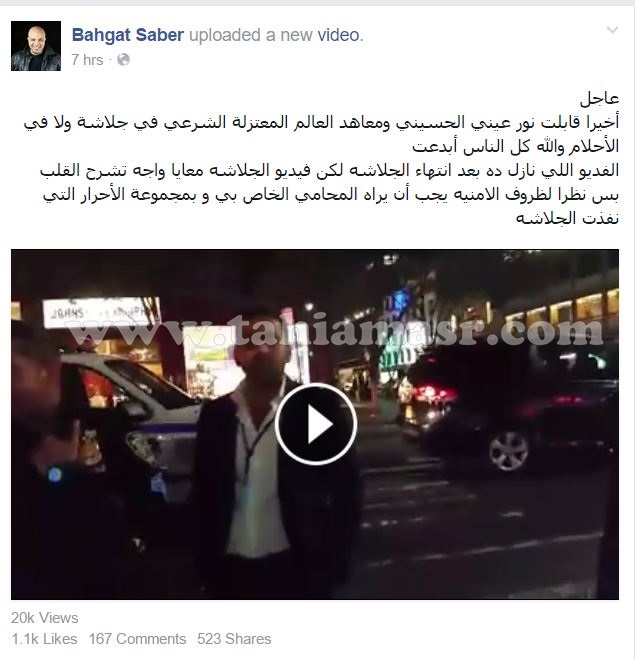Expand the post options chevron
Screen dimensions: 635x659
click(x=612, y=30)
